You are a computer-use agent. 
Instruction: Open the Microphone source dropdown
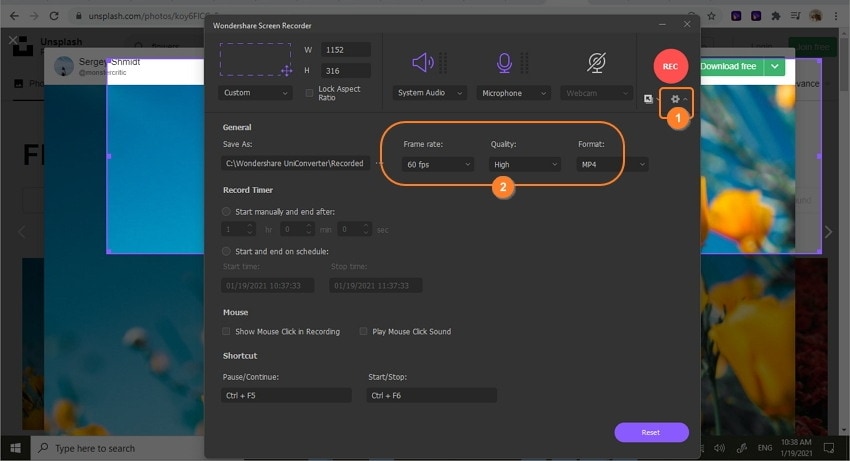point(514,93)
